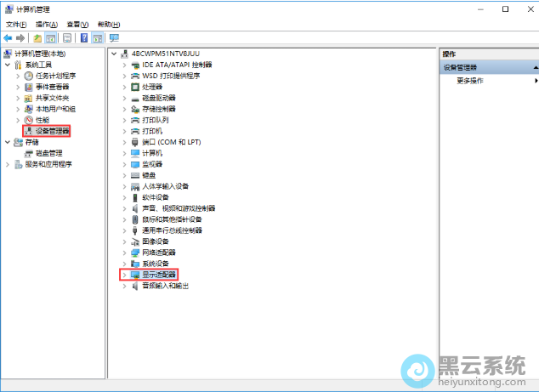Open the 查看(V) menu
The image size is (539, 392).
[x=77, y=25]
